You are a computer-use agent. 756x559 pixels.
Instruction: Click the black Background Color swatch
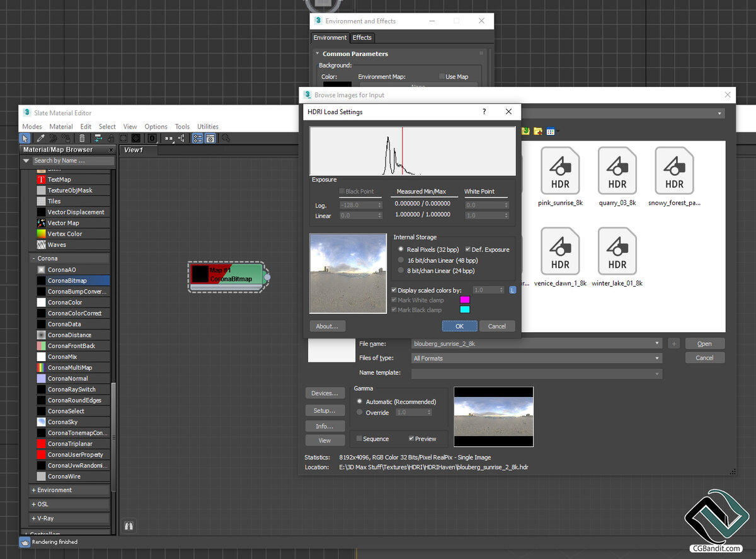338,84
